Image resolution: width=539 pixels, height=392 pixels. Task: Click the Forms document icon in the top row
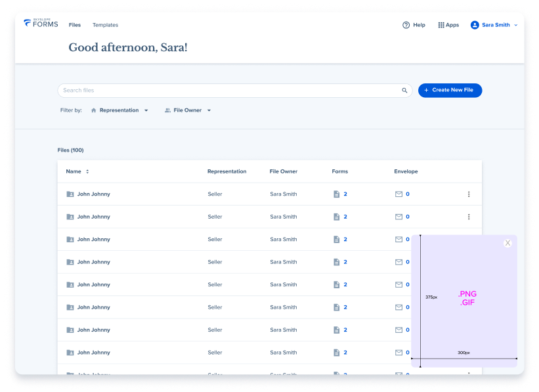coord(336,194)
